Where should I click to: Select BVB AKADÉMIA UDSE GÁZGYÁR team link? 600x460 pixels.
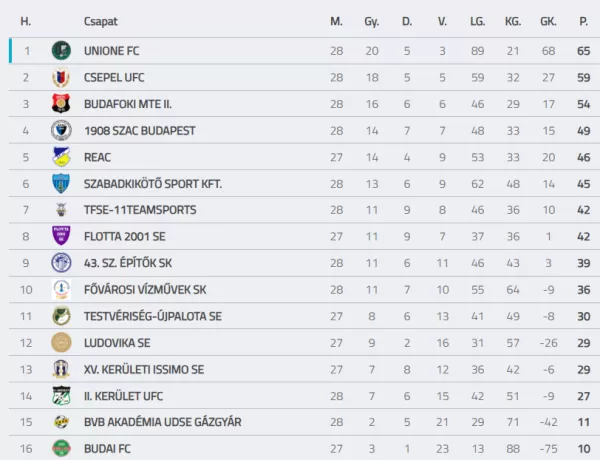pyautogui.click(x=163, y=422)
